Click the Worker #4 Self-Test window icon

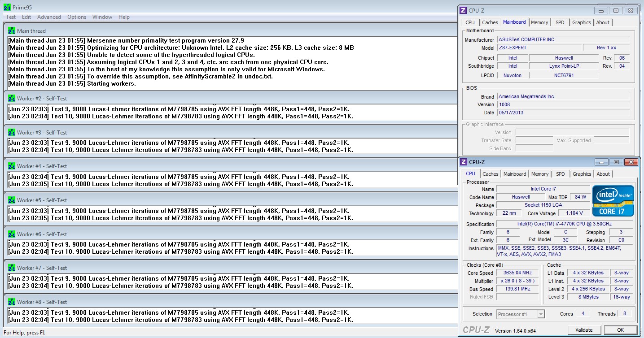12,166
